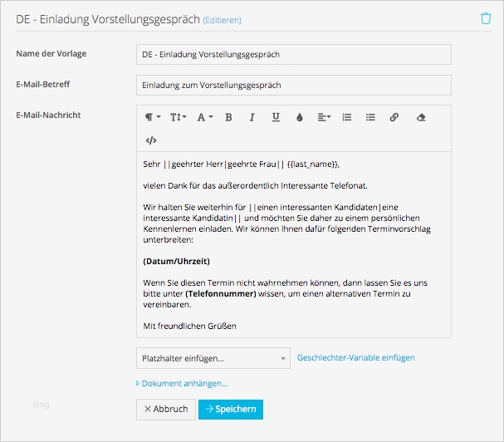
Task: Expand the 'Platzhalter einfügen...' dropdown
Action: pyautogui.click(x=213, y=358)
